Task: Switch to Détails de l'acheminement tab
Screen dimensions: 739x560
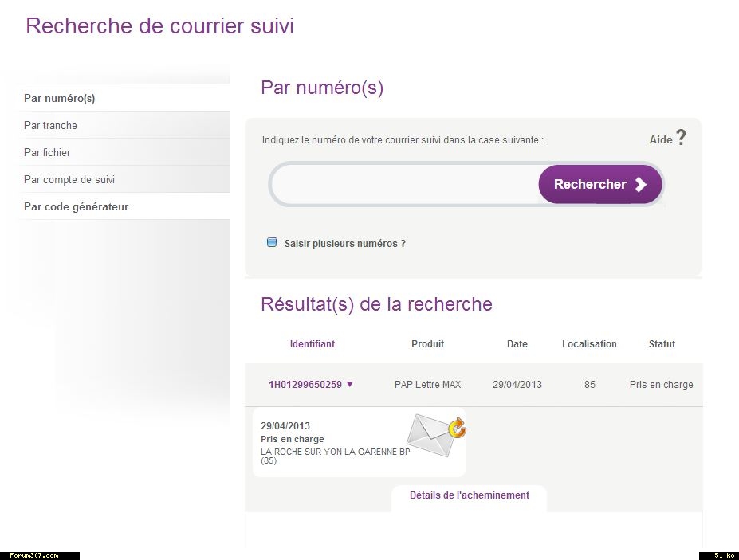Action: pyautogui.click(x=469, y=495)
